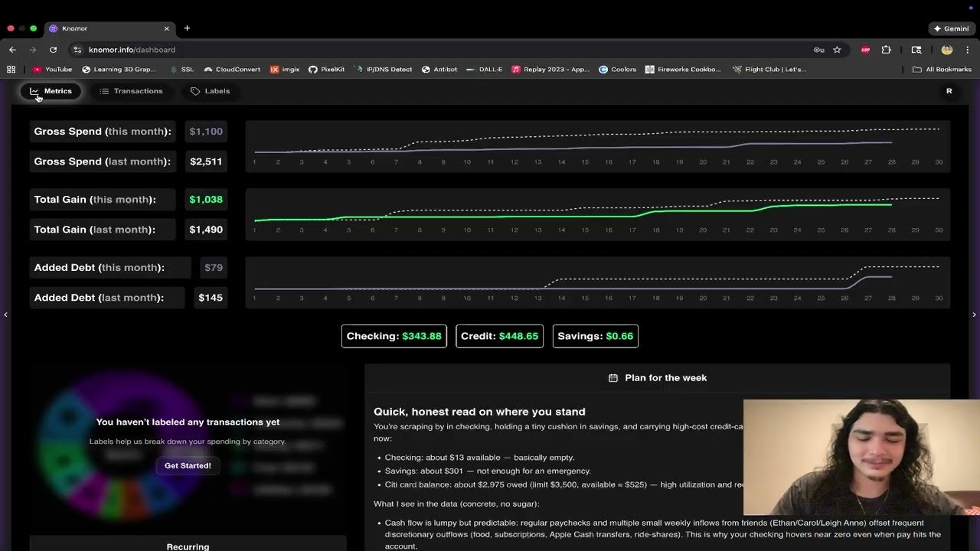Open the CloudConvert bookmark
This screenshot has height=551, width=980.
tap(232, 70)
